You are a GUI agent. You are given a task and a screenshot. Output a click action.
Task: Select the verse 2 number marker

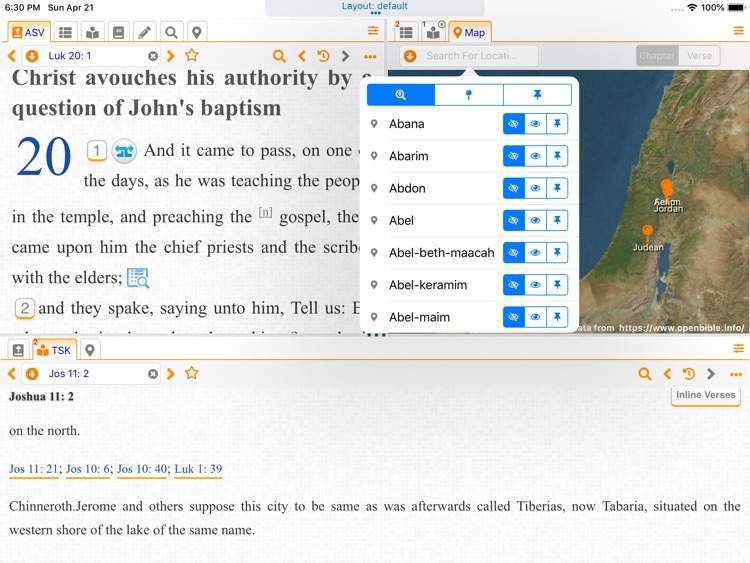(25, 309)
